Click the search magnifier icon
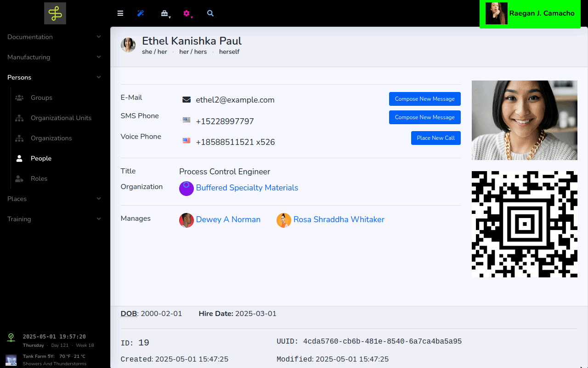The height and width of the screenshot is (368, 588). [210, 13]
